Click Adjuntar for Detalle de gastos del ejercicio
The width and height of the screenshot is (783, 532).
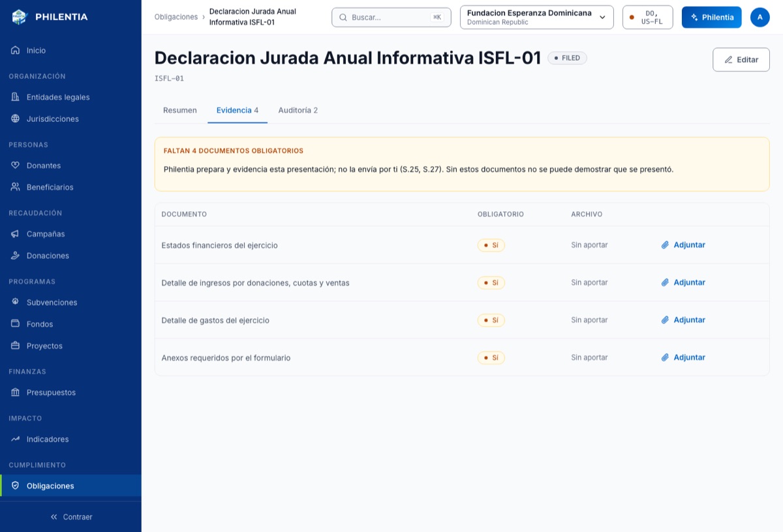tap(683, 320)
